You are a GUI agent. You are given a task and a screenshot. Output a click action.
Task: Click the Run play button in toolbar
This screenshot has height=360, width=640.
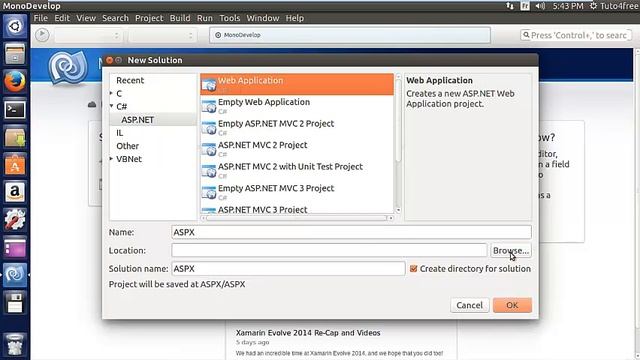(42, 35)
